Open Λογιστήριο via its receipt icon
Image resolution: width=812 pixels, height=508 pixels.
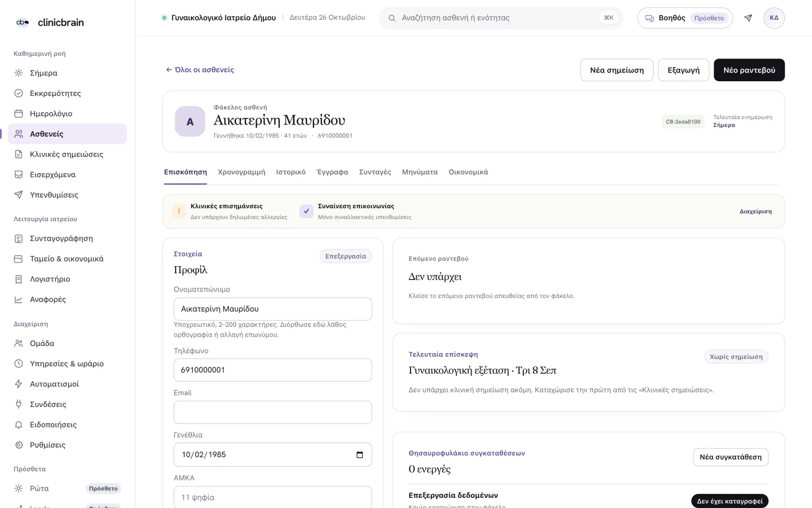tap(19, 279)
